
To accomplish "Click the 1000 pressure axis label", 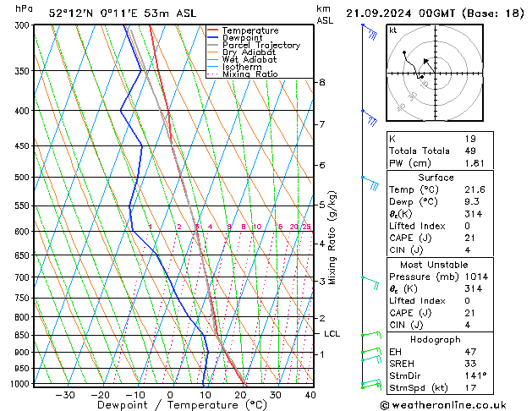I will click(x=20, y=384).
